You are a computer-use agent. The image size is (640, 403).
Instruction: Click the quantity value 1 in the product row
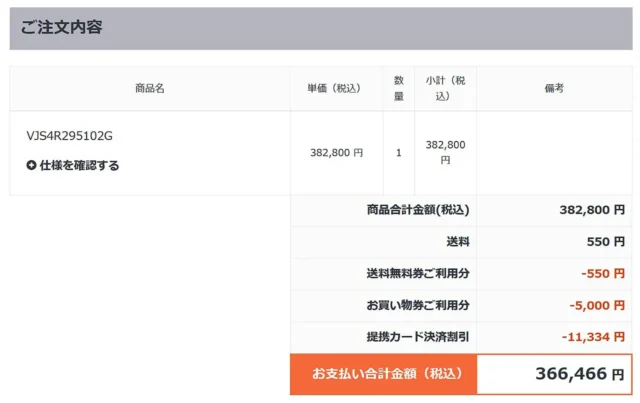click(x=398, y=153)
